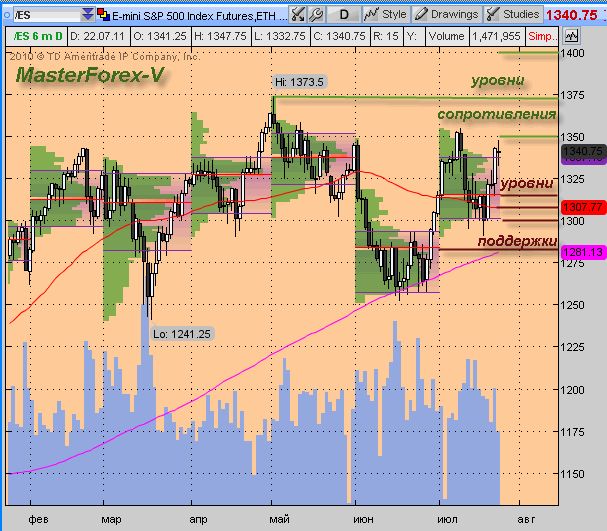Image resolution: width=607 pixels, height=531 pixels.
Task: Click the high value H: 1347.75
Action: (221, 36)
